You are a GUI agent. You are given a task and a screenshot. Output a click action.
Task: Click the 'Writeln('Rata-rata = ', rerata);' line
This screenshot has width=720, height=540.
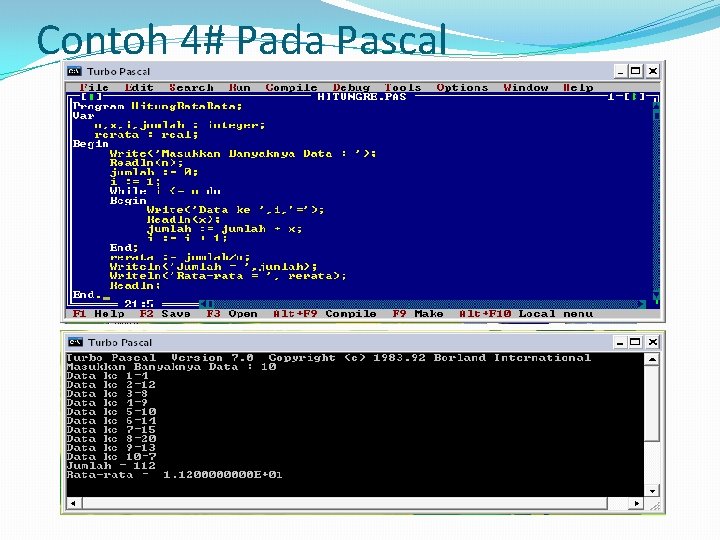click(x=228, y=276)
